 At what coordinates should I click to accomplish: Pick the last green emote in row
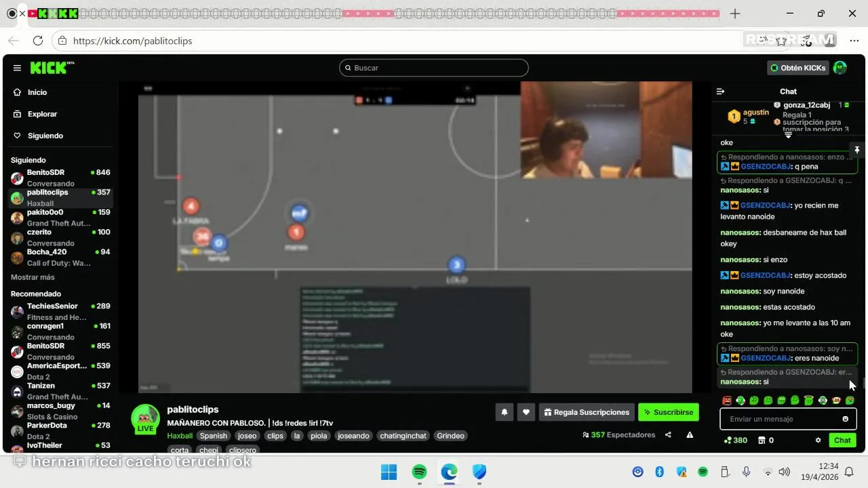pos(850,401)
